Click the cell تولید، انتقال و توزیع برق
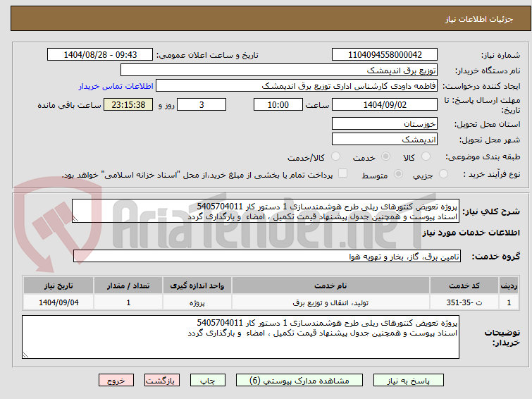Viewport: 532px width, 399px height. (x=330, y=302)
